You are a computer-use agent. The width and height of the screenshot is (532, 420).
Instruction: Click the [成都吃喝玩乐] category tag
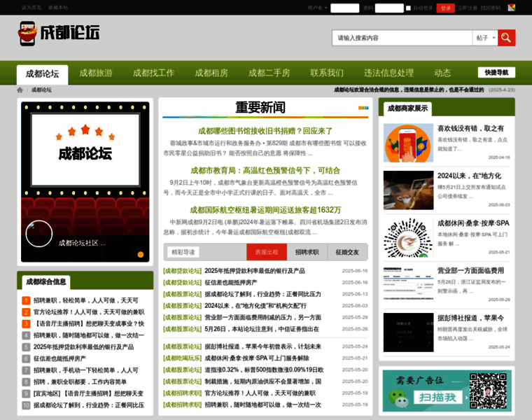pos(183,358)
